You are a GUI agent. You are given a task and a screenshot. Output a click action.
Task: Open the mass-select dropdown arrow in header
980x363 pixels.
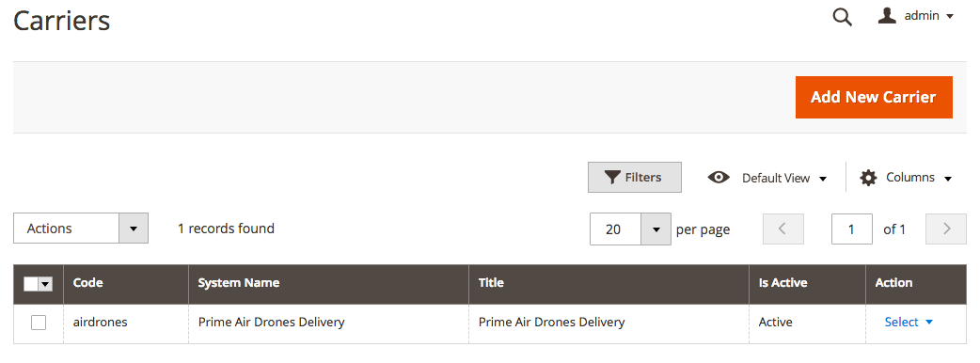pyautogui.click(x=45, y=284)
